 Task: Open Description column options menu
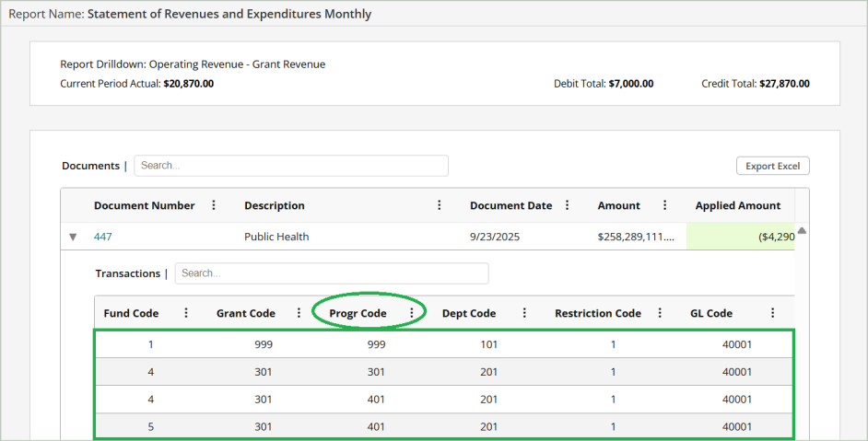(x=440, y=205)
